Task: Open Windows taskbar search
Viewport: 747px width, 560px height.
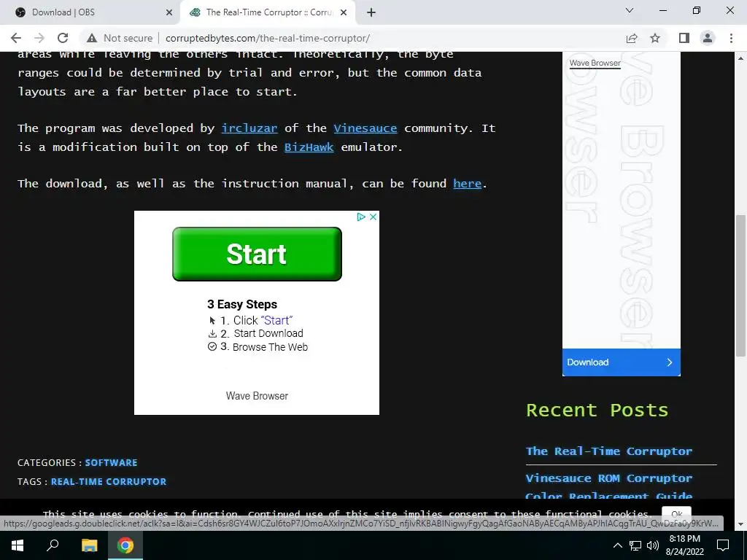Action: (x=53, y=545)
